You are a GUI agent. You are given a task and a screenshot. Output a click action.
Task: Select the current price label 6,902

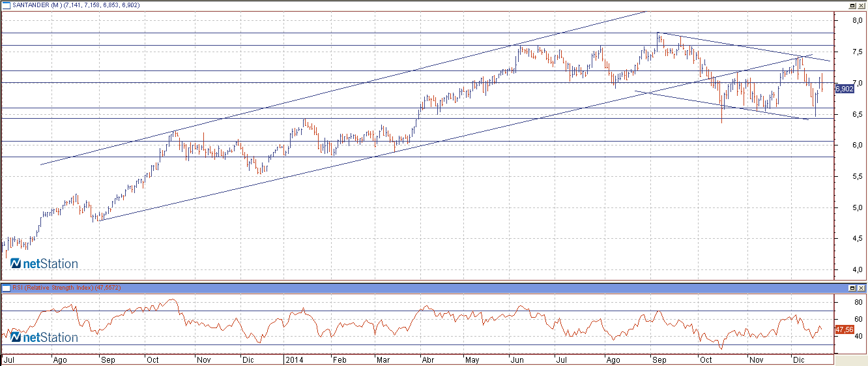click(x=844, y=89)
